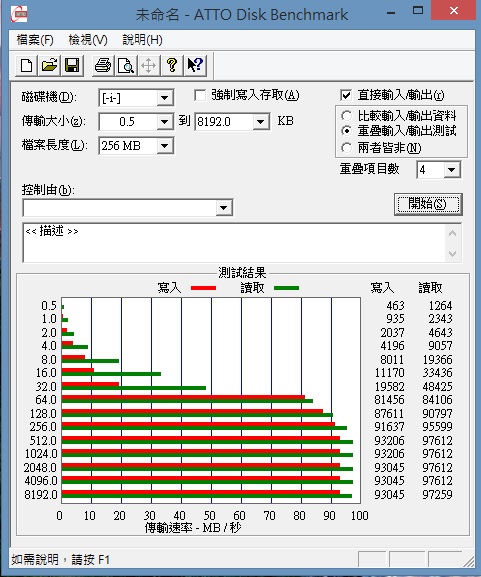
Task: Click the write value 81456 for 64.0
Action: pyautogui.click(x=389, y=400)
